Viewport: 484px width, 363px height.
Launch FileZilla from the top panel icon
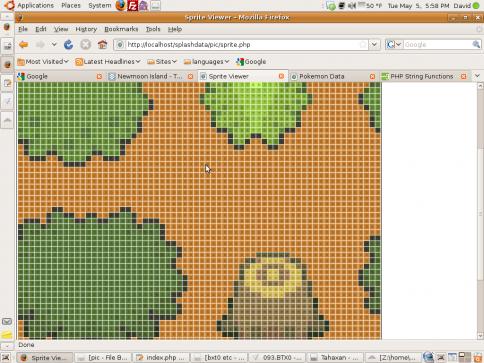click(x=132, y=5)
